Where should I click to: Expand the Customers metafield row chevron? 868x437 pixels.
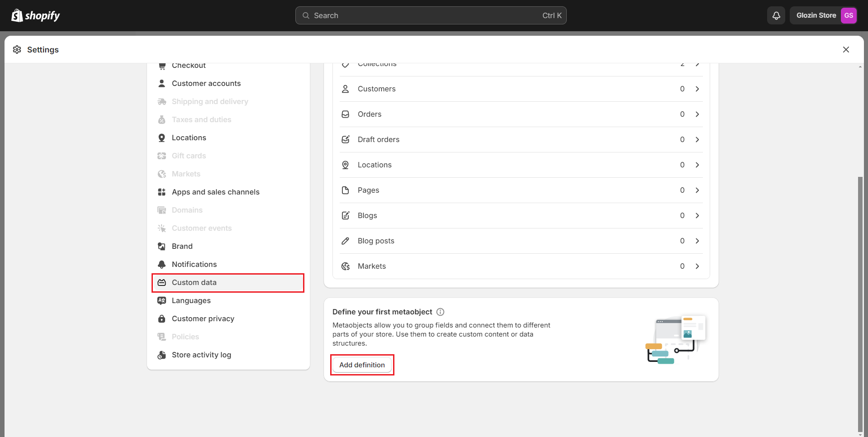point(697,89)
